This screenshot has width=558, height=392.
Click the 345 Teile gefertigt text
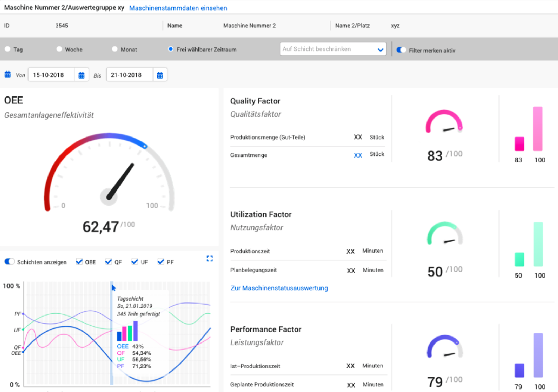point(138,314)
